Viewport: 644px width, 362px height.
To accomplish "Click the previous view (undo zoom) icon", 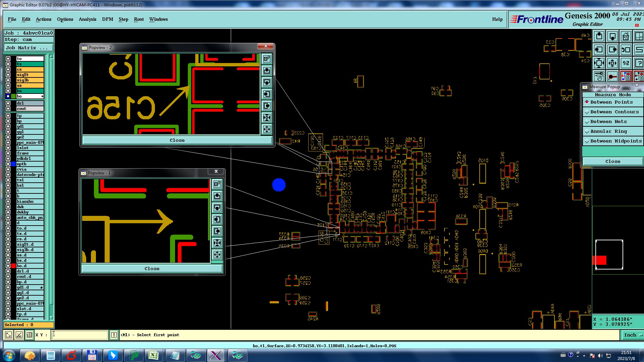I will (626, 50).
